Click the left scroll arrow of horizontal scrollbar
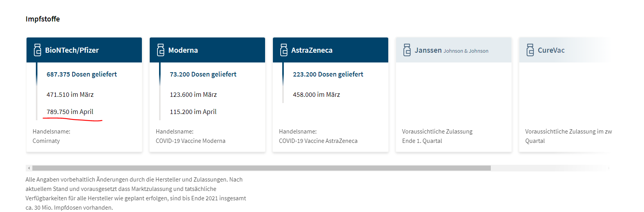Screen dimensions: 644x212 click(29, 168)
